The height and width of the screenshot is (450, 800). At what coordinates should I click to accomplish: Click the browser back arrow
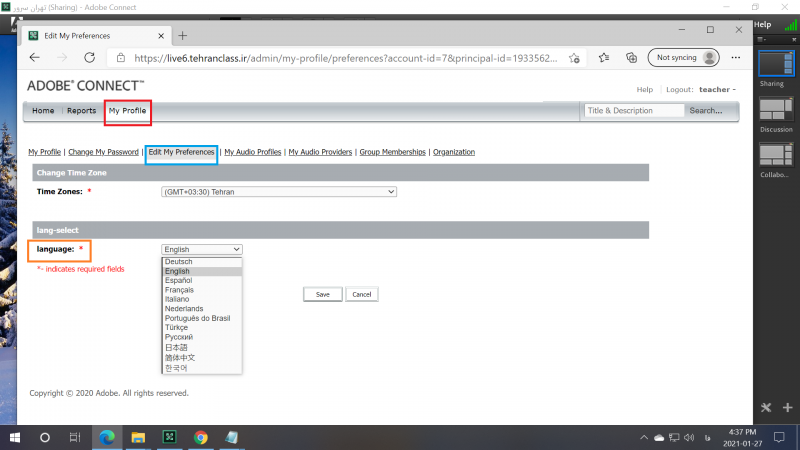coord(35,58)
